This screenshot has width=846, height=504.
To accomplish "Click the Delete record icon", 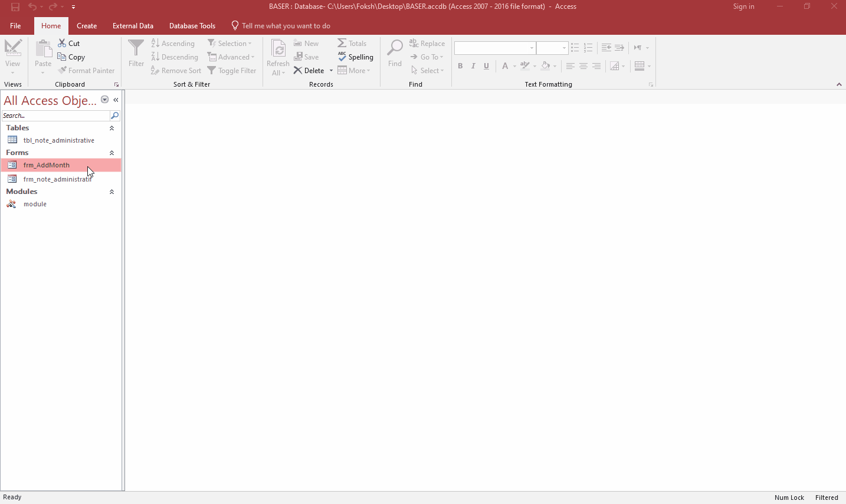I will 298,71.
